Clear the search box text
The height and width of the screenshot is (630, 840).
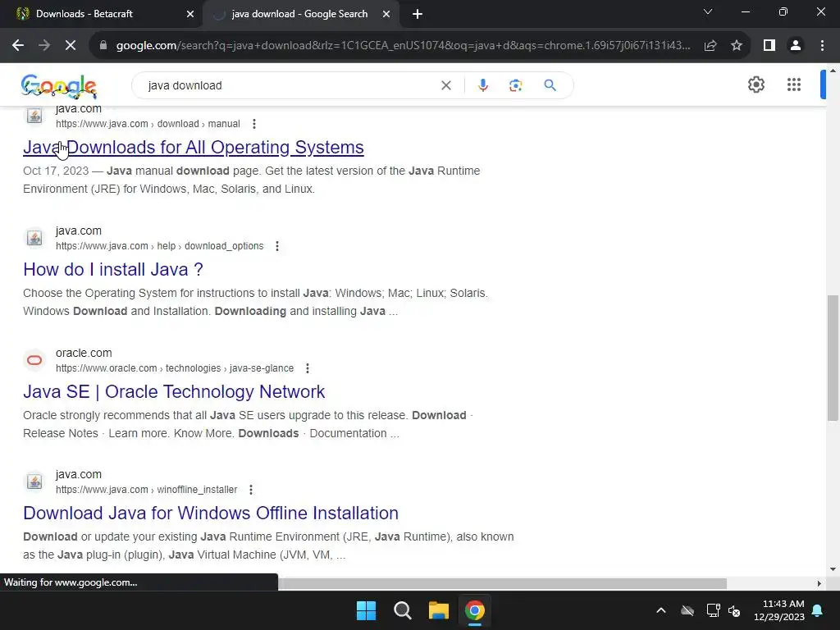point(445,85)
